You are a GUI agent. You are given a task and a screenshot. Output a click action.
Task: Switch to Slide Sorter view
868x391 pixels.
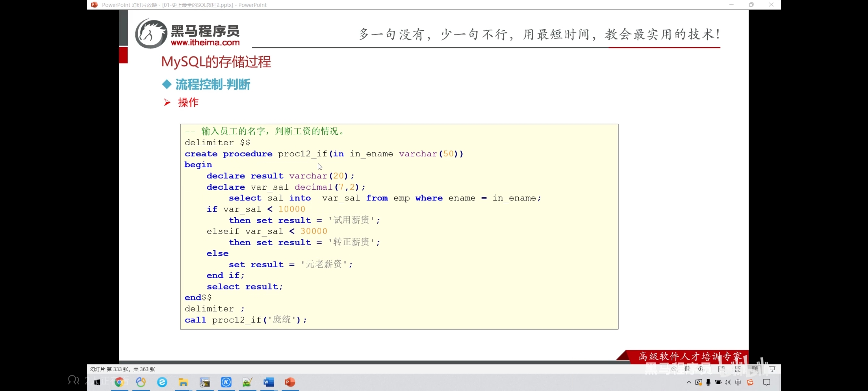point(738,369)
